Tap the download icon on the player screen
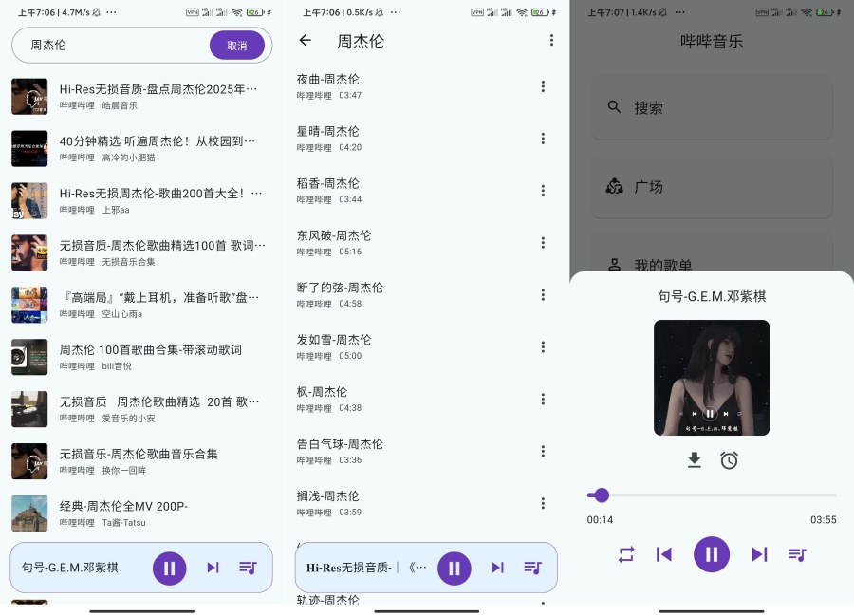Image resolution: width=854 pixels, height=616 pixels. coord(694,460)
